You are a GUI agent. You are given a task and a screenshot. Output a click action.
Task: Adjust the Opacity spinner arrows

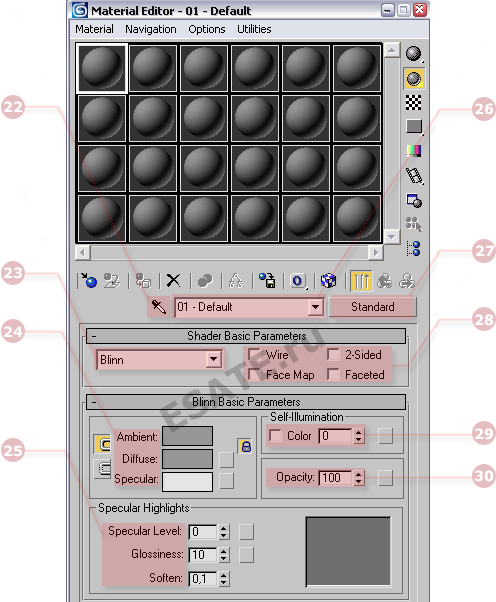point(358,478)
